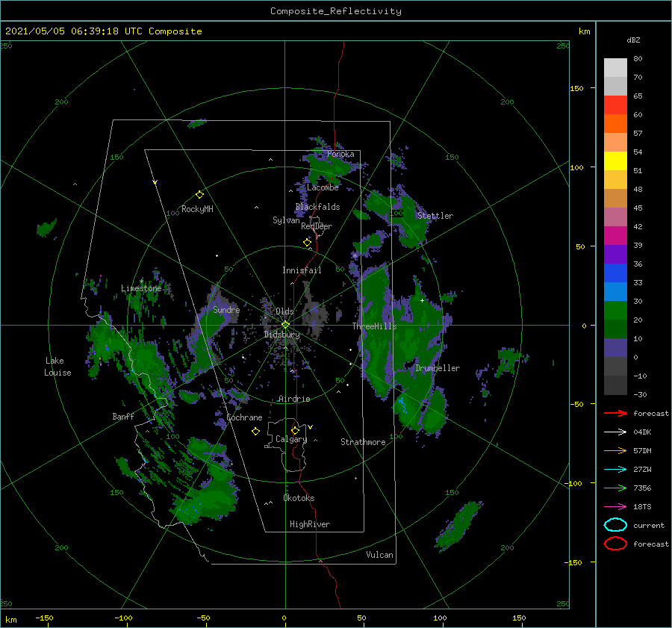The image size is (672, 628).
Task: Click the red forecast arrow in legend
Action: click(x=615, y=413)
